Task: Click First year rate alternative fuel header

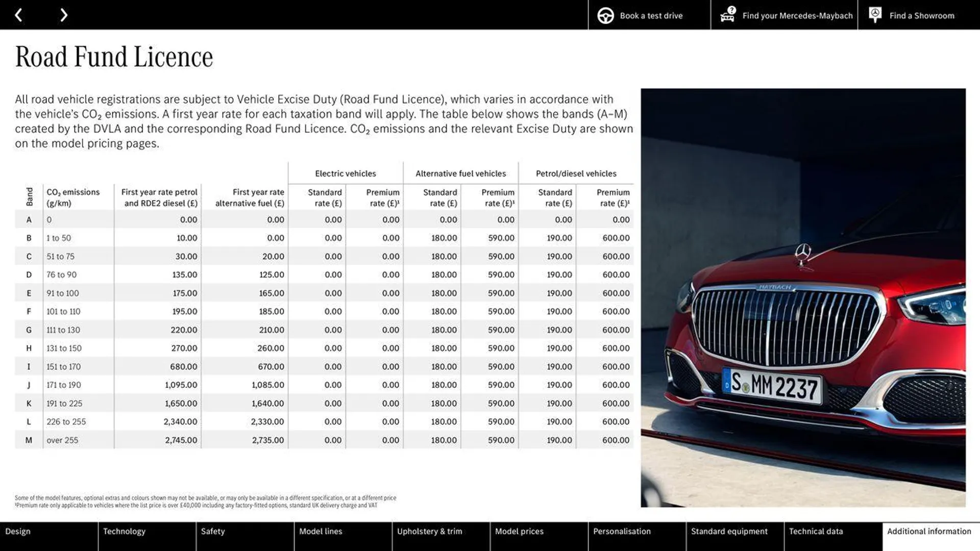Action: (x=250, y=197)
